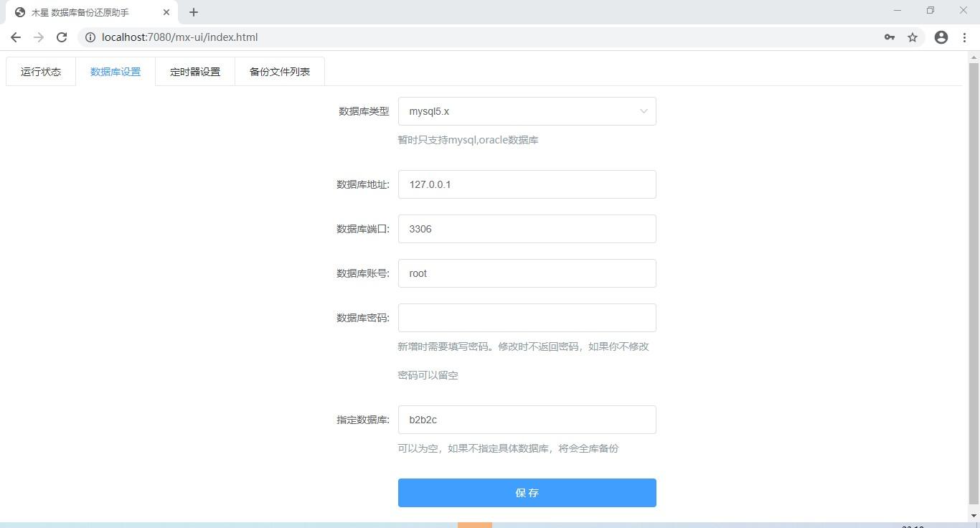The image size is (980, 528).
Task: Click the 数据库端口: label
Action: click(363, 229)
